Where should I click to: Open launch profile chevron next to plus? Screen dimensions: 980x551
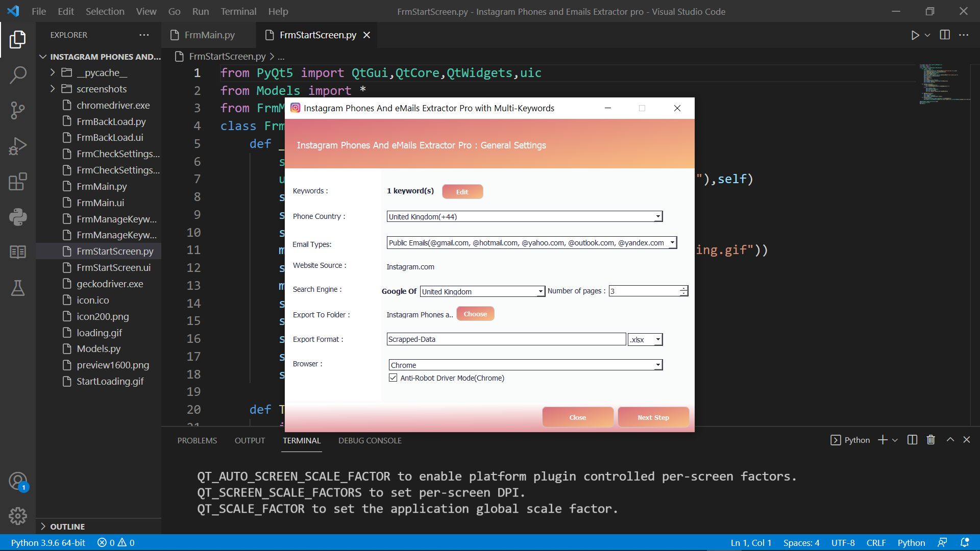pos(895,440)
